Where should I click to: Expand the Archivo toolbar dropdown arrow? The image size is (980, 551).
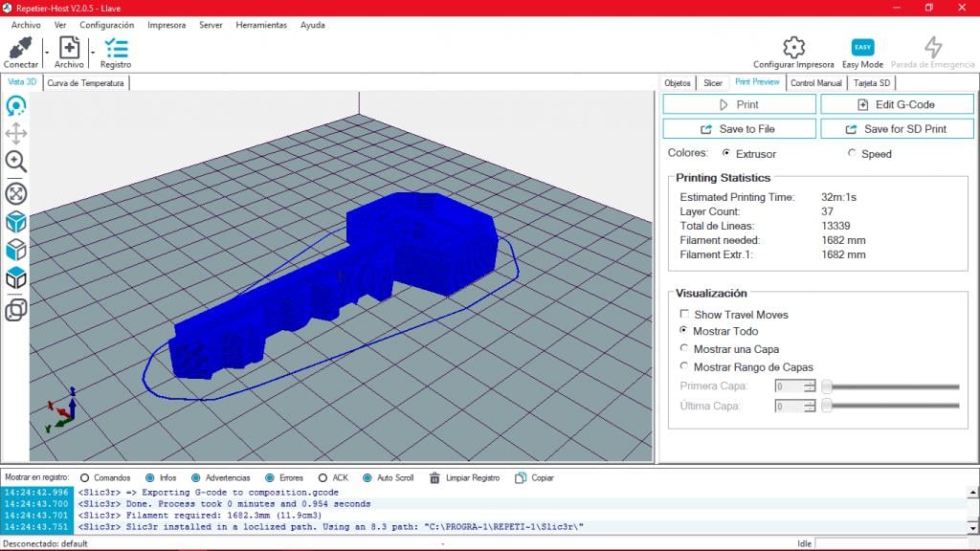point(93,53)
